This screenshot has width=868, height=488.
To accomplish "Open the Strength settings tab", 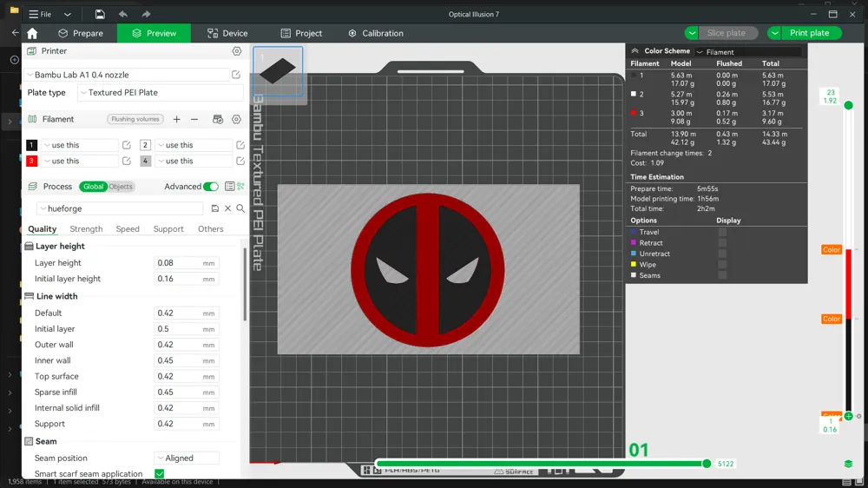I will [86, 228].
